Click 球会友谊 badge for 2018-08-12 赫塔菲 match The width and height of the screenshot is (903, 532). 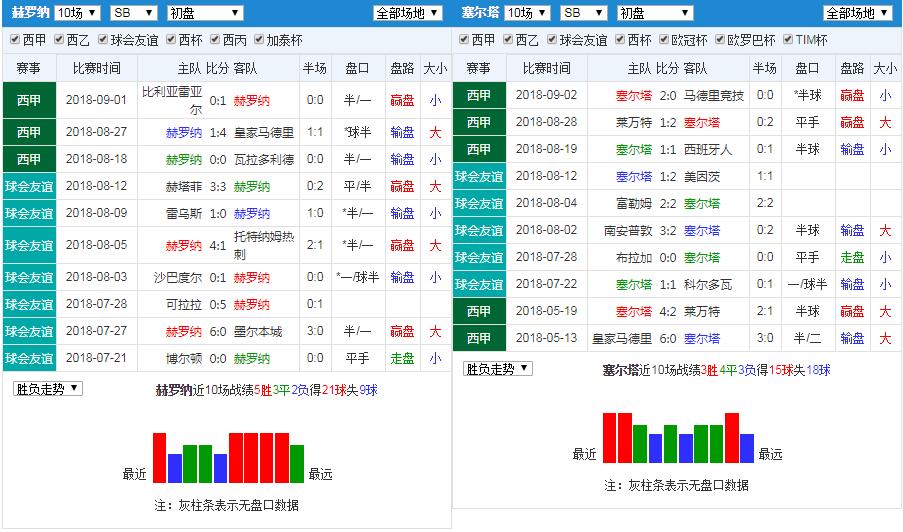[x=29, y=187]
